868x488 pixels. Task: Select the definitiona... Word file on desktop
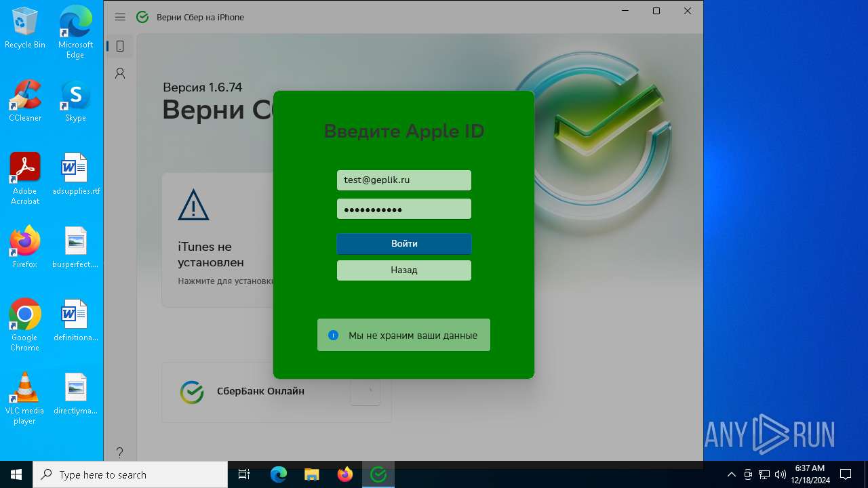75,321
